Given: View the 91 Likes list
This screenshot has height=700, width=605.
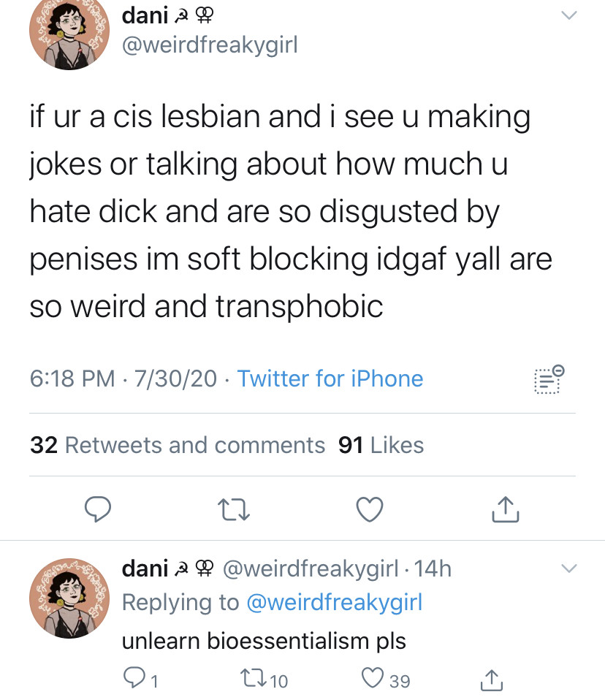Looking at the screenshot, I should [381, 445].
